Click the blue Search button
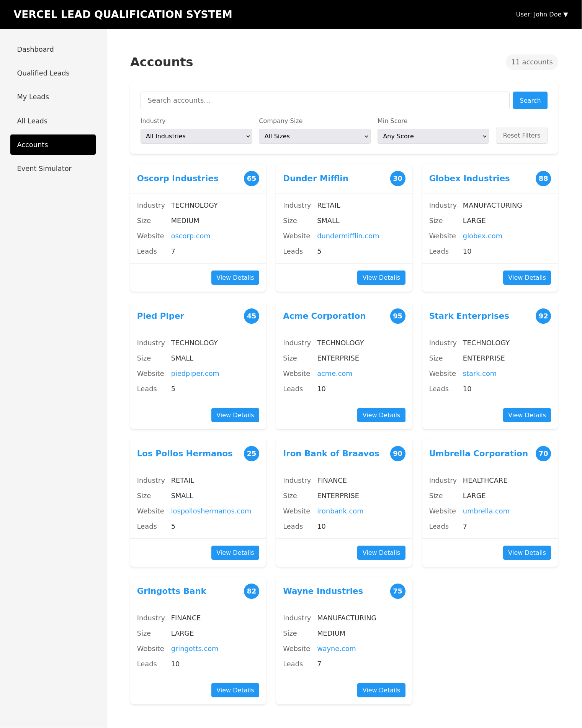Viewport: 582px width, 728px height. 530,100
